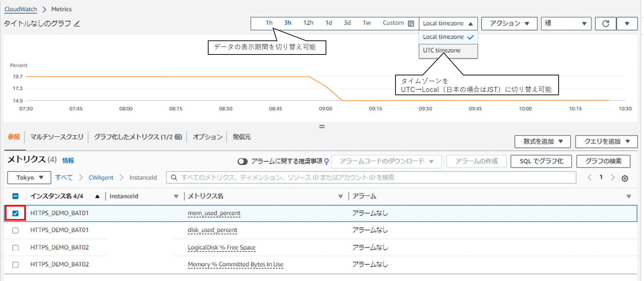The width and height of the screenshot is (644, 281).
Task: Set the time range to 12h
Action: tap(308, 23)
